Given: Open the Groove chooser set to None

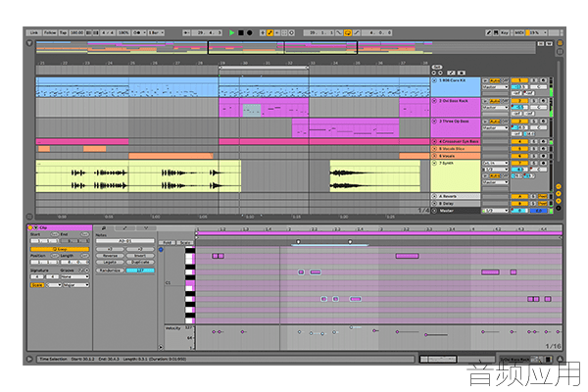Looking at the screenshot, I should click(75, 276).
